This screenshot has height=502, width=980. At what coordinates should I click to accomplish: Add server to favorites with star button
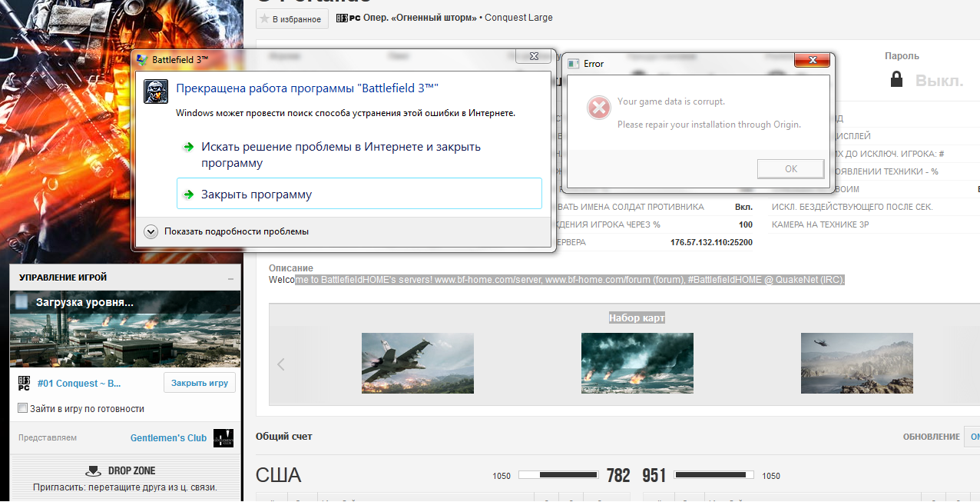[x=292, y=18]
